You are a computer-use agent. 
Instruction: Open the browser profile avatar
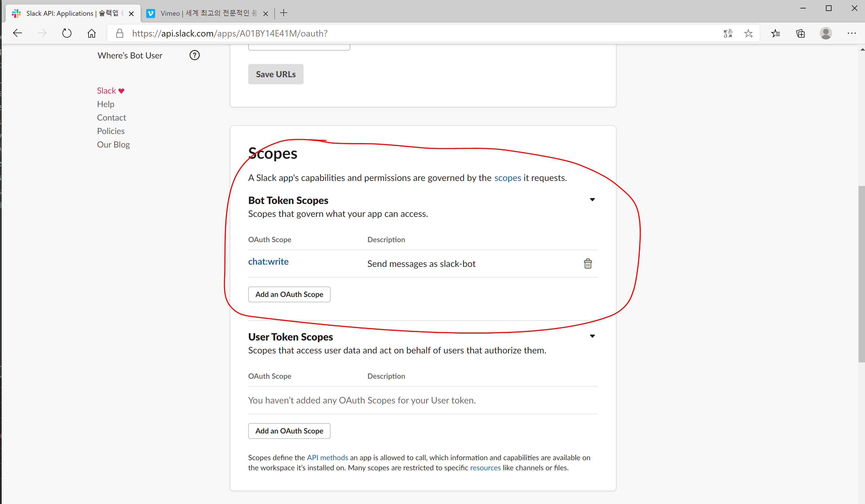pyautogui.click(x=826, y=33)
